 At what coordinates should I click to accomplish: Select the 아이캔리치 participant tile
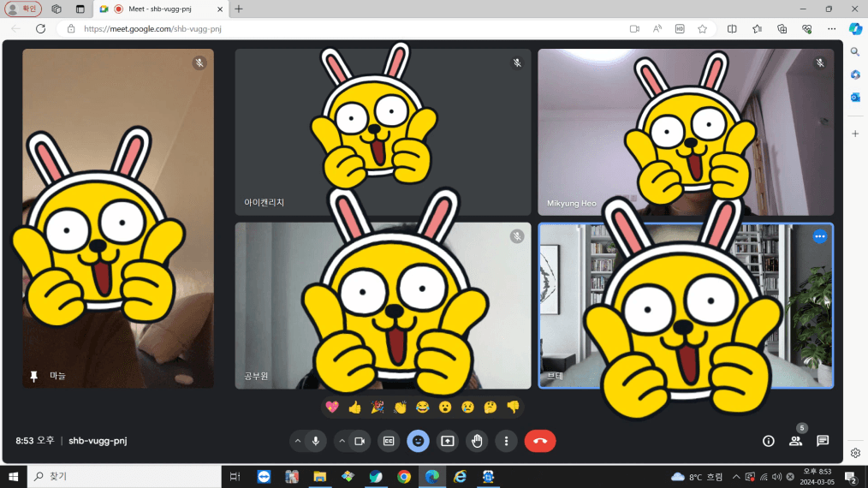383,132
